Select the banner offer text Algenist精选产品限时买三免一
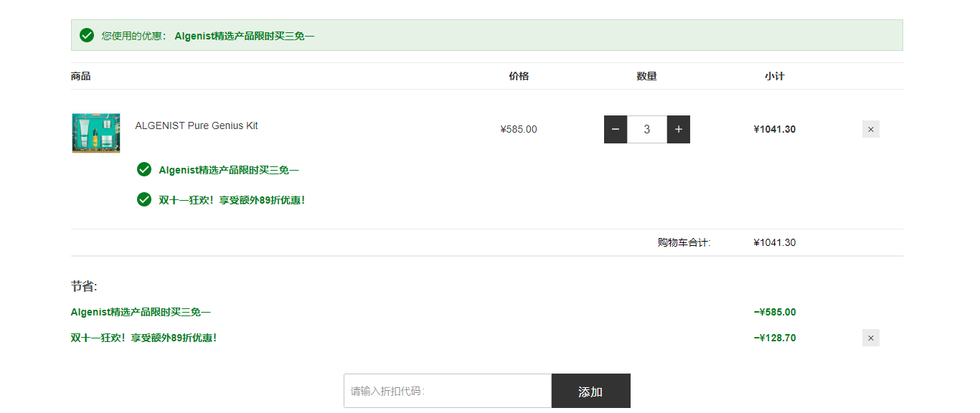This screenshot has height=413, width=980. pyautogui.click(x=245, y=35)
